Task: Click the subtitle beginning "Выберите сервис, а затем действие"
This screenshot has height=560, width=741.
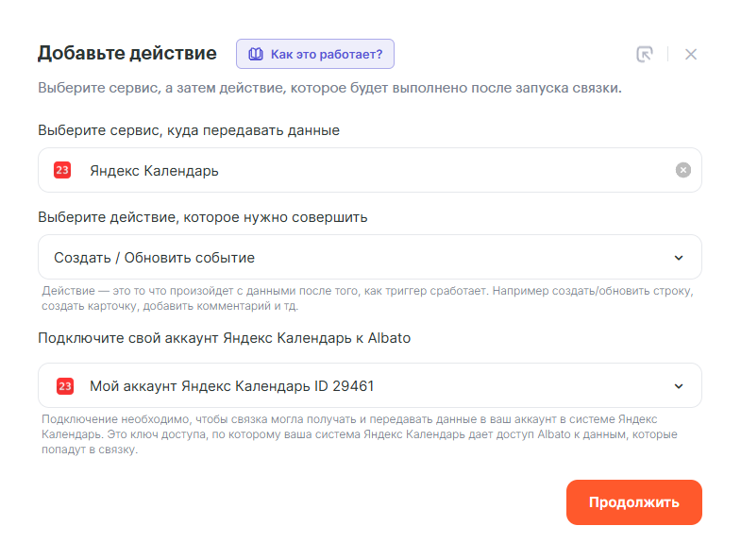Action: coord(328,89)
